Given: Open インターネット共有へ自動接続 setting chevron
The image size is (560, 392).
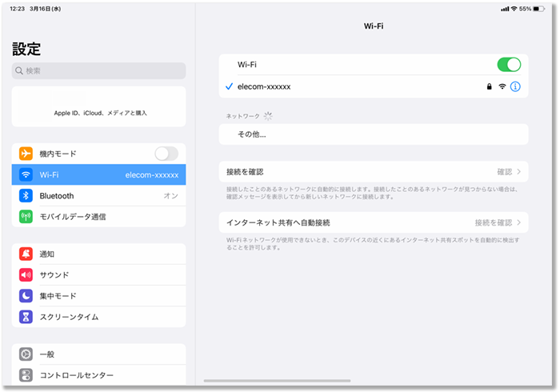Looking at the screenshot, I should click(518, 222).
